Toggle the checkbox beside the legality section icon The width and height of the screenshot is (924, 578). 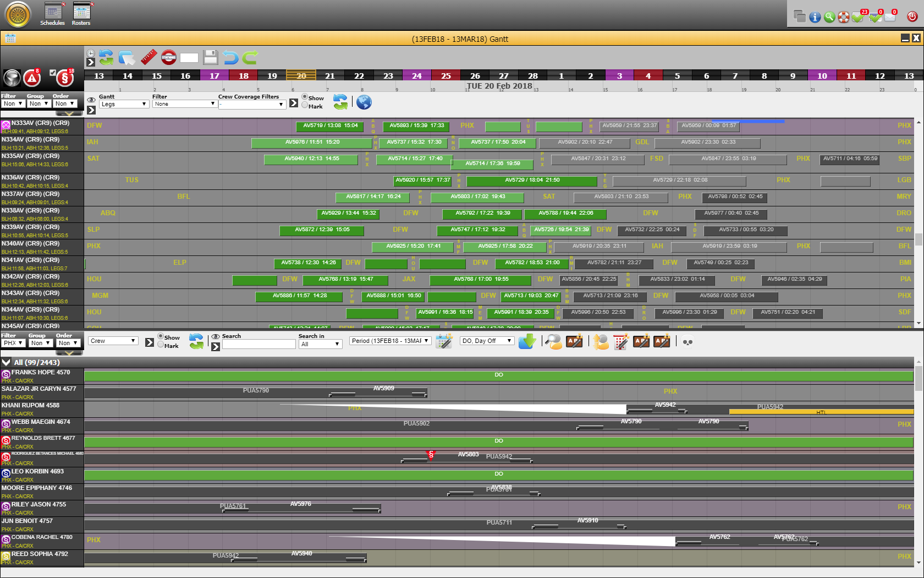[x=53, y=73]
